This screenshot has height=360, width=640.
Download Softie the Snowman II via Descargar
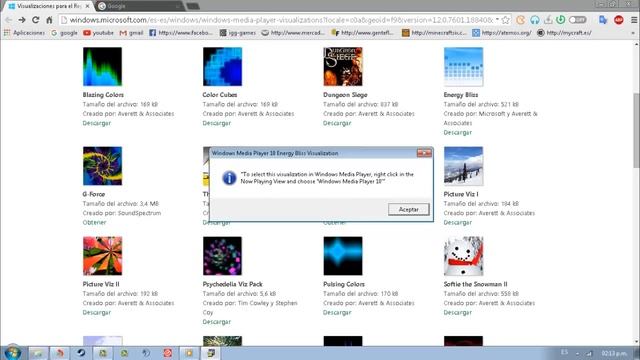(x=458, y=313)
